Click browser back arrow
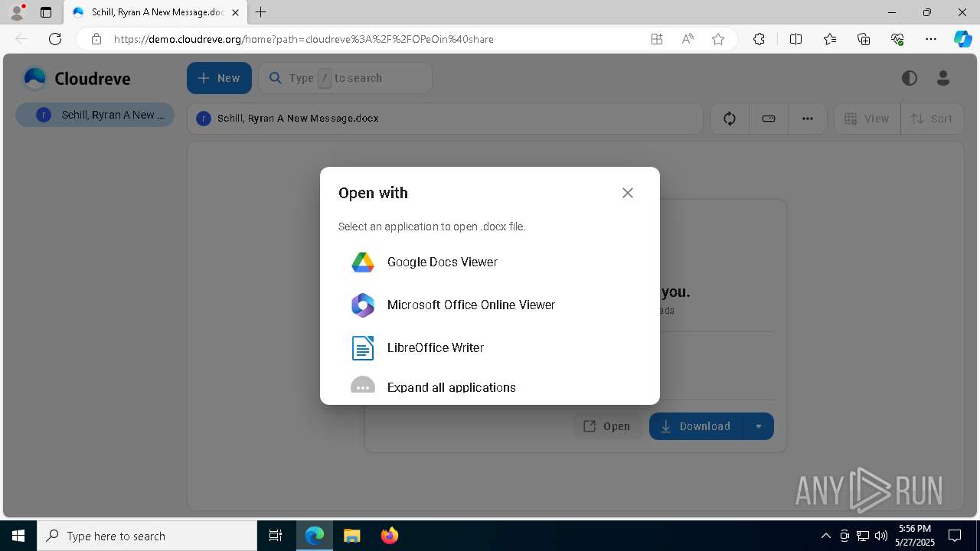980x551 pixels. [x=21, y=39]
